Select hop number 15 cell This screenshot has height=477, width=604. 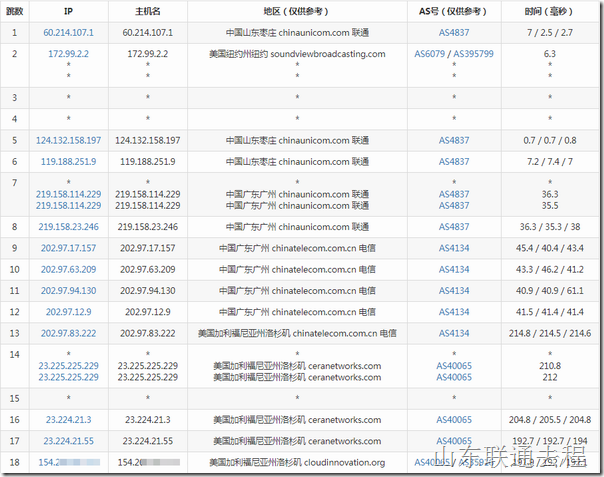pos(15,398)
